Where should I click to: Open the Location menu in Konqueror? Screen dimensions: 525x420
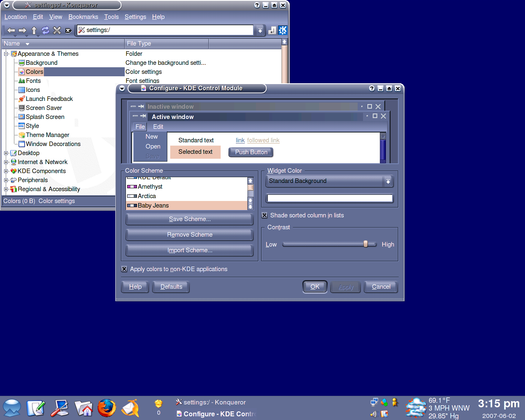click(x=16, y=17)
